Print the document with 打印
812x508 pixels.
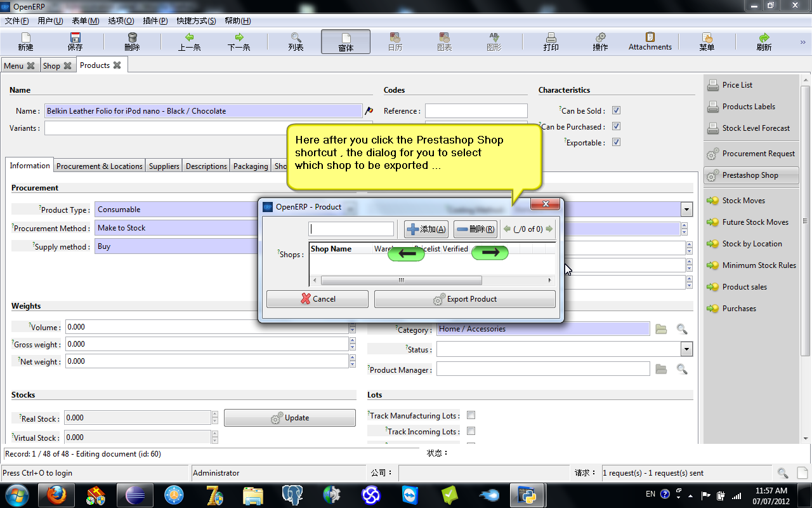(x=551, y=42)
